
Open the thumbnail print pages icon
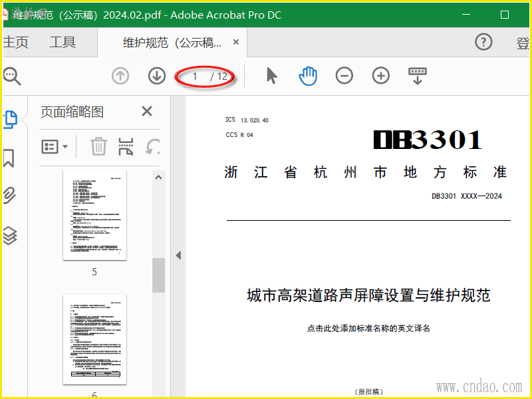click(x=126, y=146)
